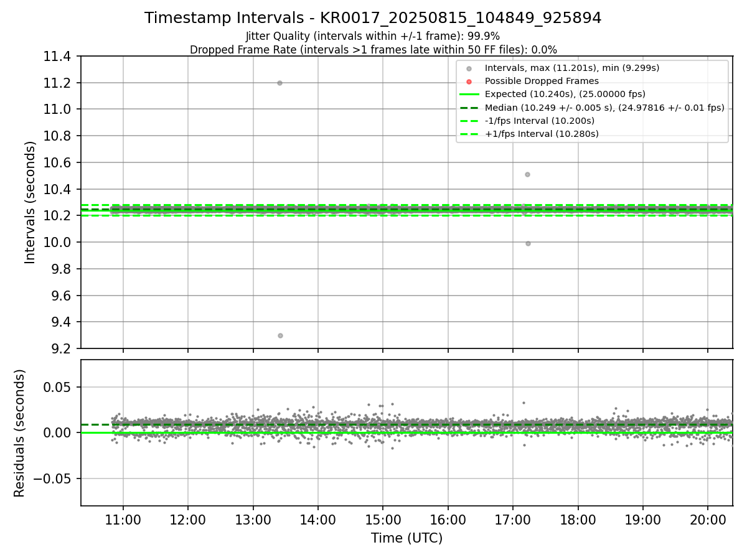Click the red dot marker beside Possible Dropped Frames
The height and width of the screenshot is (560, 747).
click(469, 82)
